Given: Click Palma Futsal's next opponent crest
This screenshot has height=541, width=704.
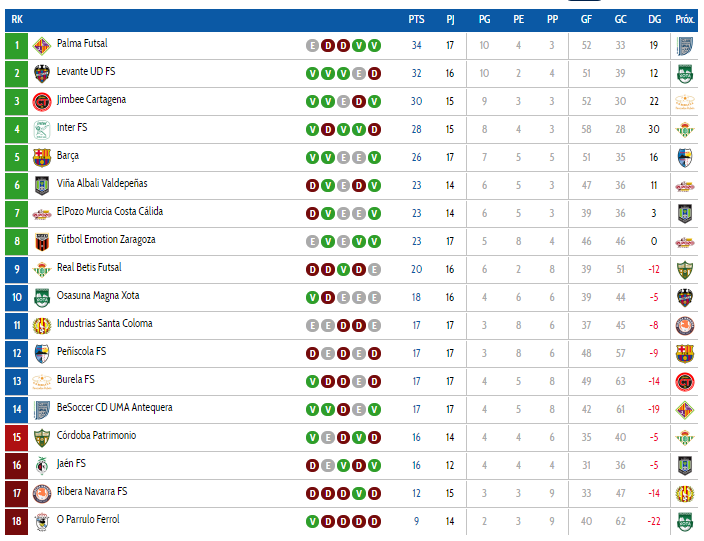Looking at the screenshot, I should pyautogui.click(x=685, y=46).
